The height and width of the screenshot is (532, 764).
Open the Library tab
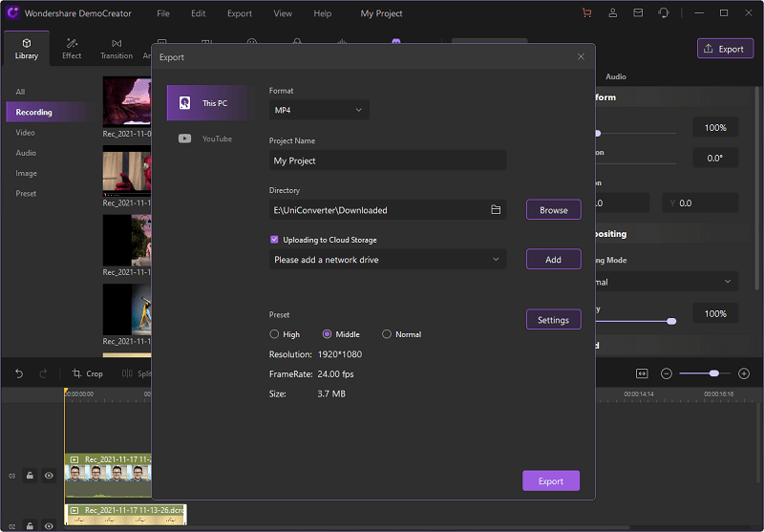click(x=27, y=50)
